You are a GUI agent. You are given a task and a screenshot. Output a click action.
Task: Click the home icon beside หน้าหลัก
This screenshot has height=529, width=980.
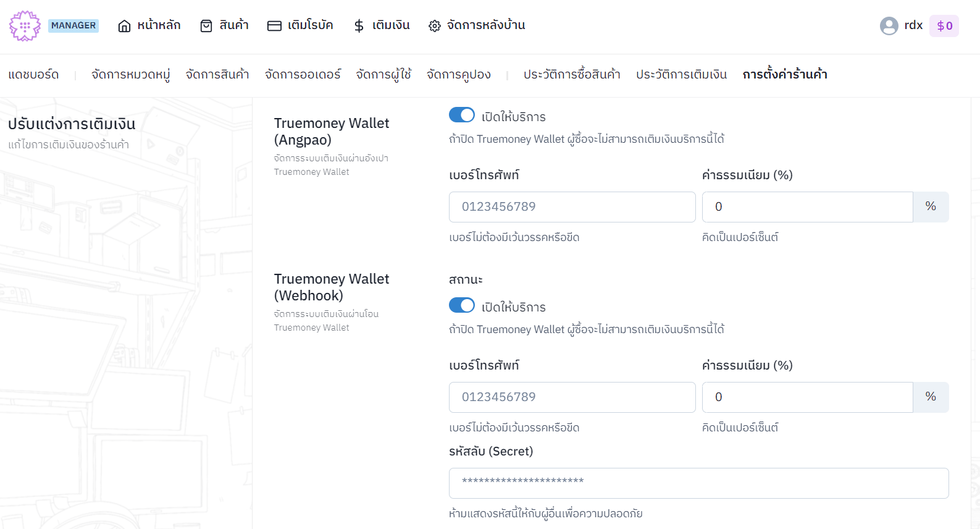tap(124, 25)
